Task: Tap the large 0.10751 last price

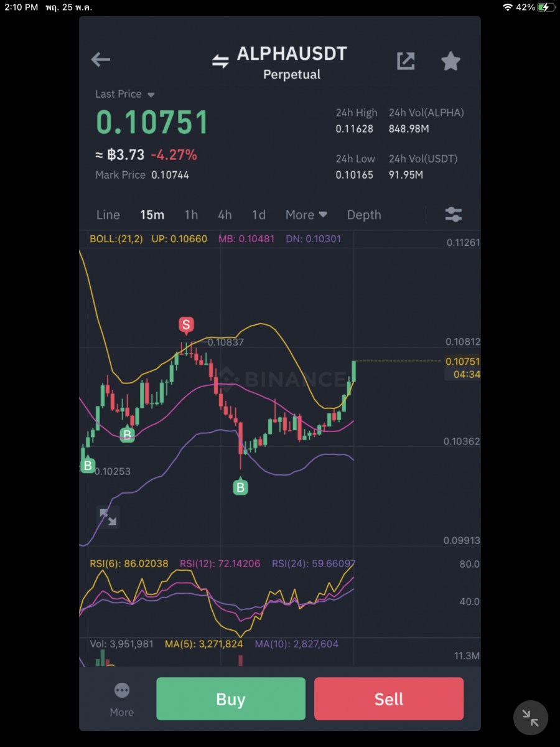Action: click(x=152, y=123)
